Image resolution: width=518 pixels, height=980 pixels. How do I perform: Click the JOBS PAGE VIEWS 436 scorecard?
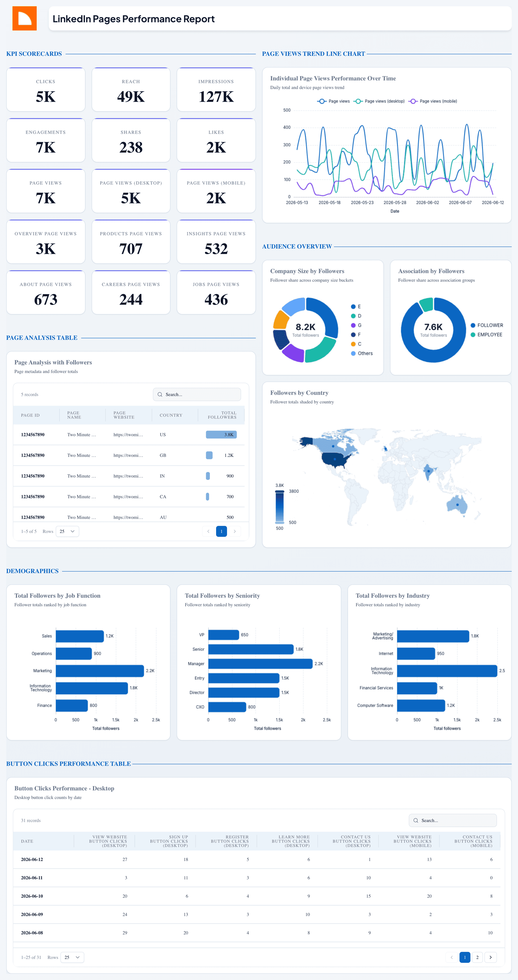pyautogui.click(x=216, y=292)
